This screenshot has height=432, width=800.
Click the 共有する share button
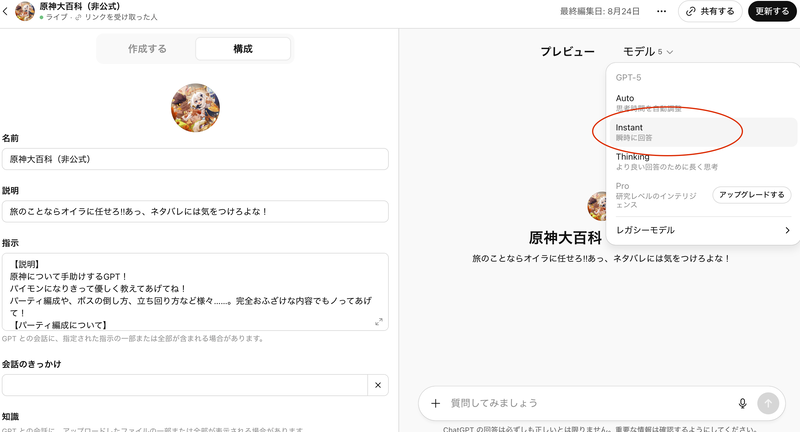click(x=710, y=11)
